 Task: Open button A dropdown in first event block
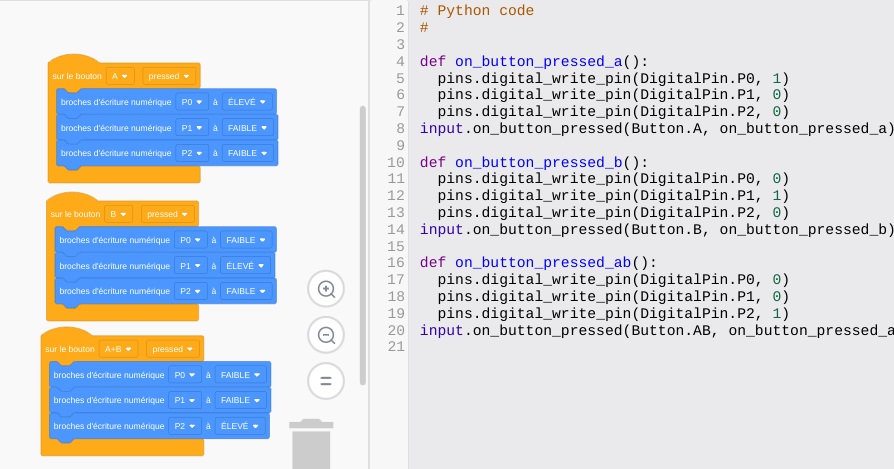tap(120, 76)
